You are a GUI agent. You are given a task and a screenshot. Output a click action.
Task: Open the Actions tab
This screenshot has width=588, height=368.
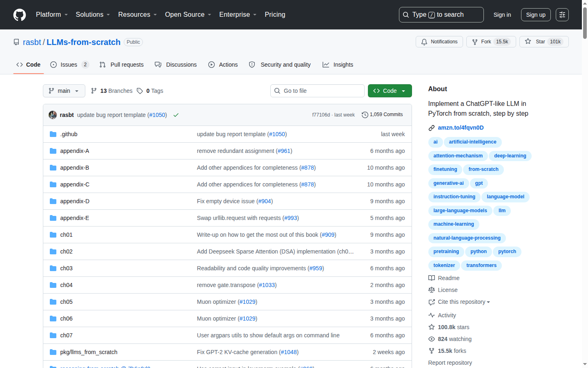[223, 65]
